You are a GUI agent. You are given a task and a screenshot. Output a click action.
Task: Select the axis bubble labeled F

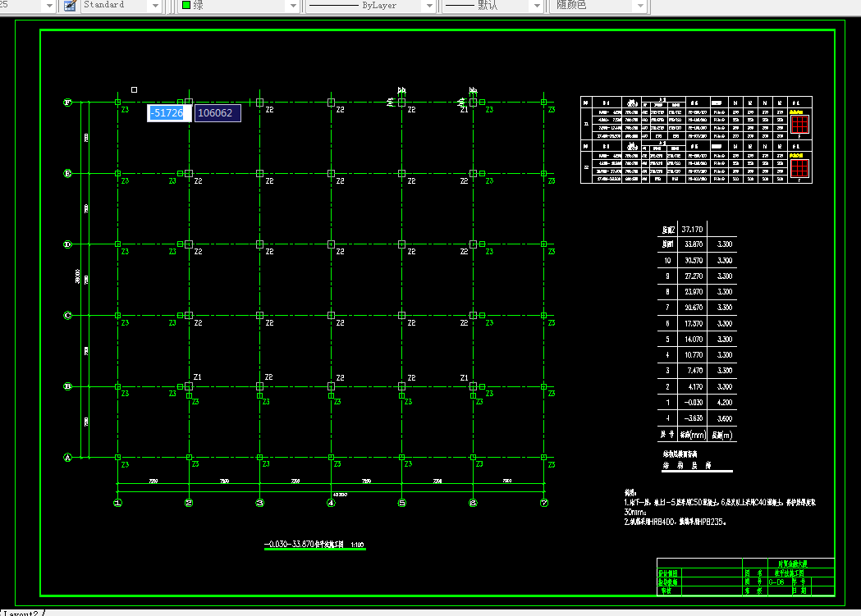67,103
